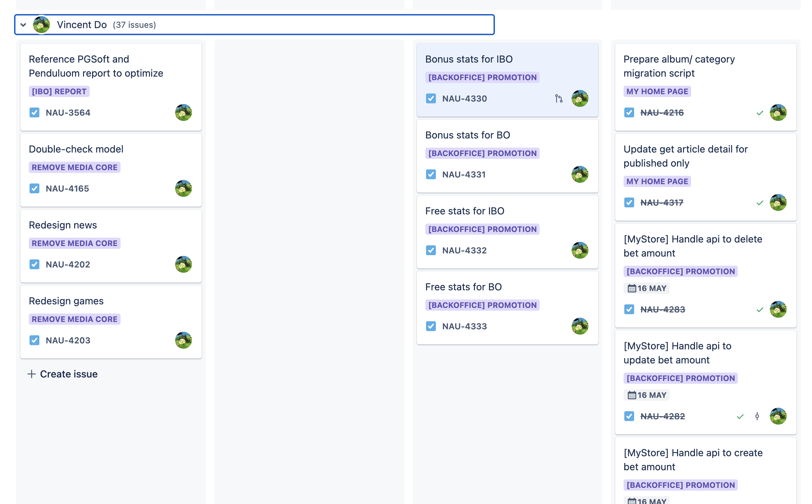The width and height of the screenshot is (812, 504).
Task: Click Vincent Do avatar in swimlane header
Action: pos(41,25)
